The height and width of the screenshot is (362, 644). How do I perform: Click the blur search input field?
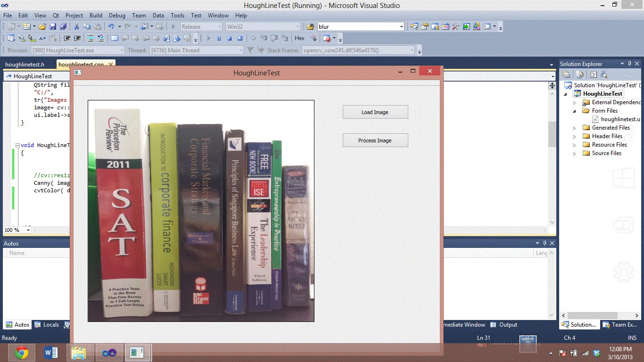pos(358,27)
